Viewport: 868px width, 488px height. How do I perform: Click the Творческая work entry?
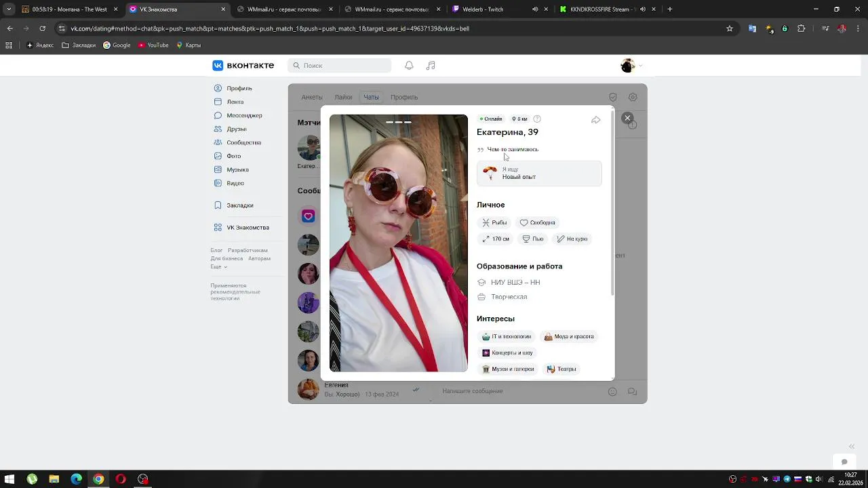click(x=502, y=297)
